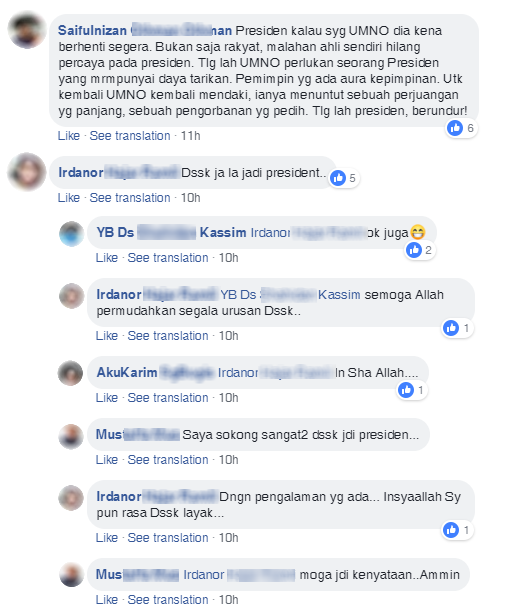Click the YB Ds Kassim mention in Irdanor's reply
The image size is (511, 611).
[290, 295]
